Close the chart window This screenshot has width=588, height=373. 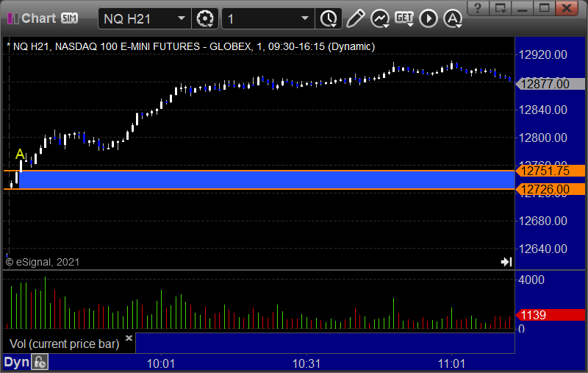point(567,8)
